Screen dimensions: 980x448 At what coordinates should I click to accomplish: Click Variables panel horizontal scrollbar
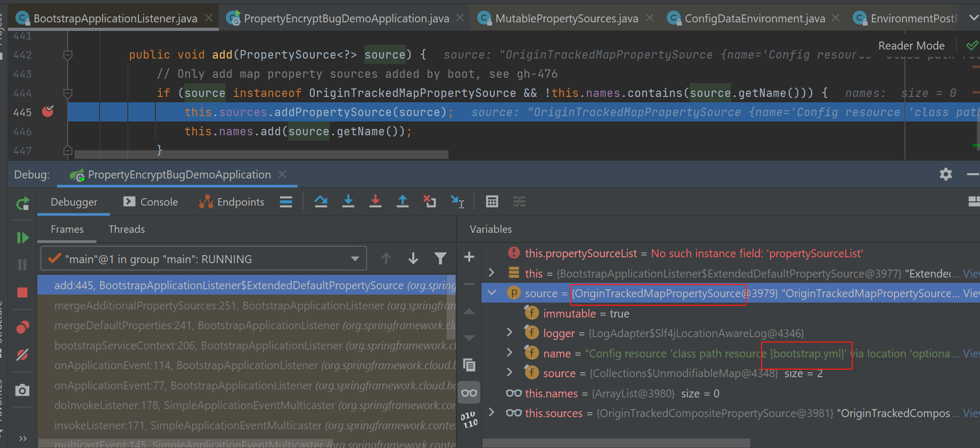616,443
